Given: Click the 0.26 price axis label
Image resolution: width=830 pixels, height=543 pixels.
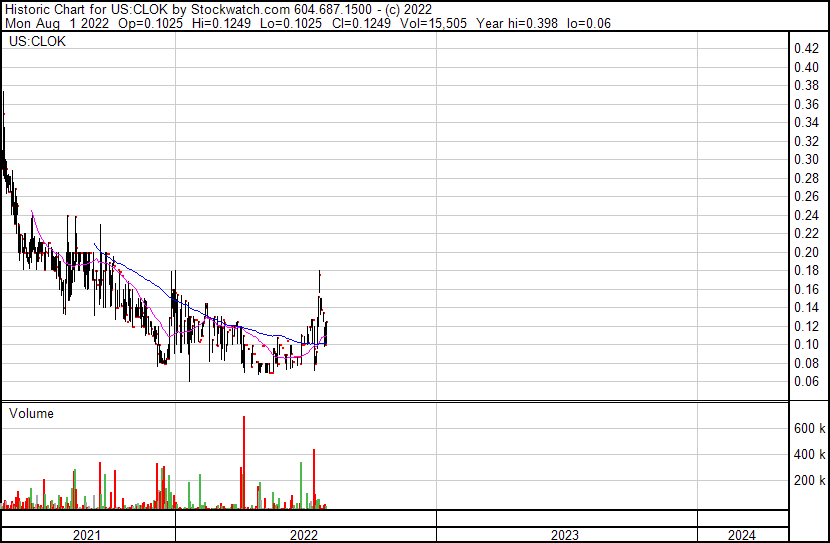Looking at the screenshot, I should (x=807, y=197).
